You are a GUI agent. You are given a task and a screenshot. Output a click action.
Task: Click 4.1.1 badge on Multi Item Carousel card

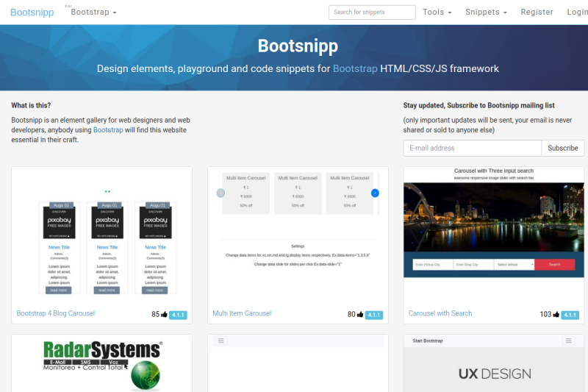374,315
